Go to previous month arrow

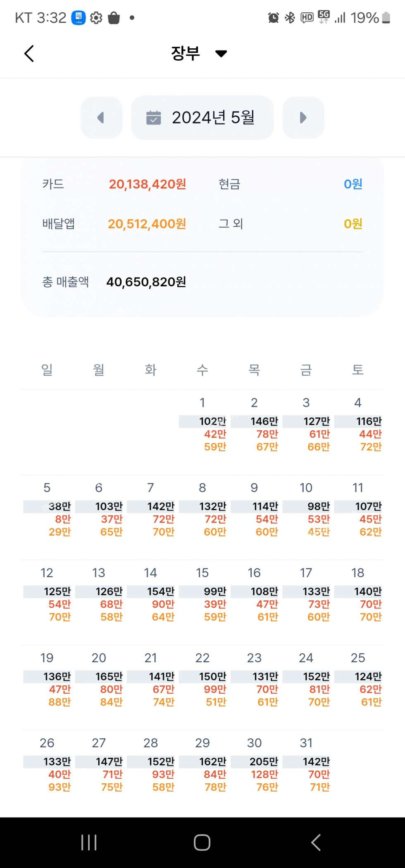click(101, 118)
